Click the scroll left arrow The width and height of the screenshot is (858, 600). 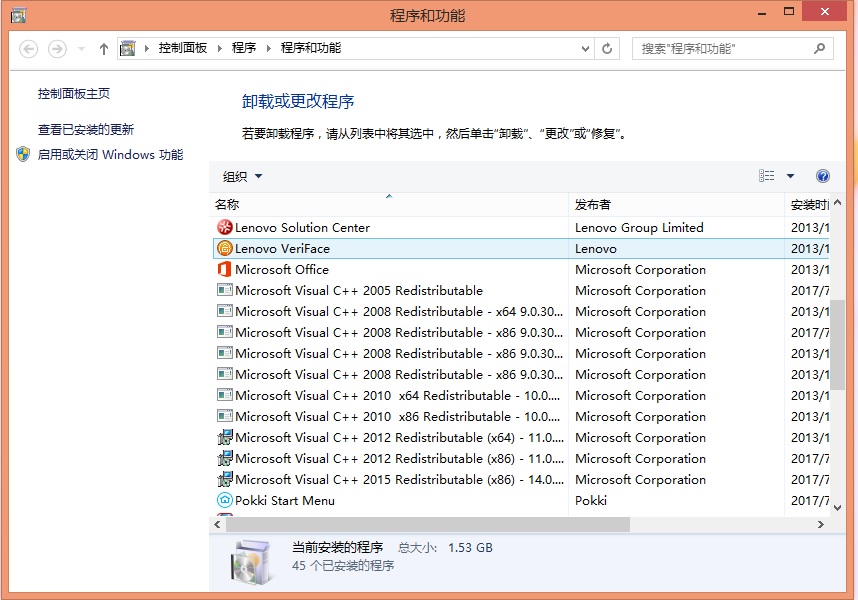[217, 524]
